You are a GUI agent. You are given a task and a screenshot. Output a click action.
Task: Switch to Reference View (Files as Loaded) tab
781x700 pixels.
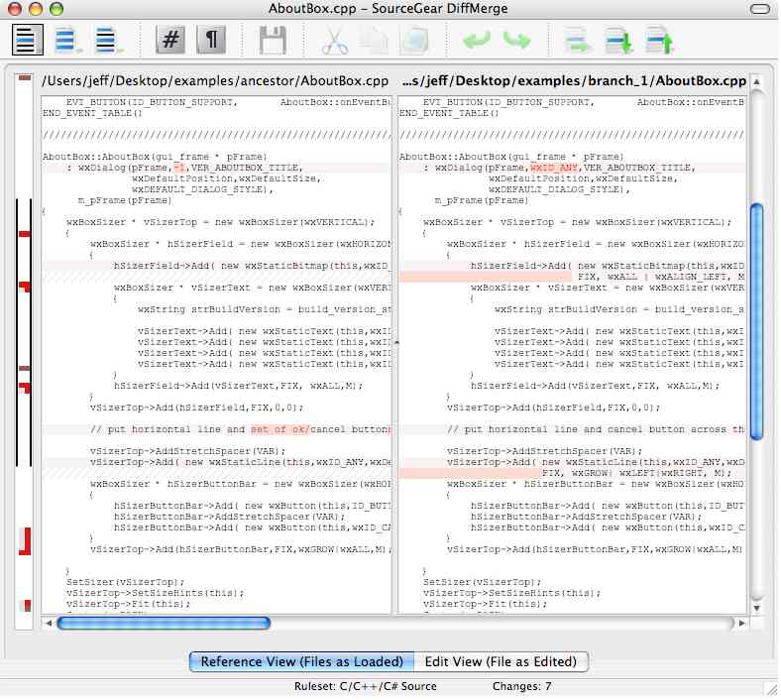coord(301,661)
